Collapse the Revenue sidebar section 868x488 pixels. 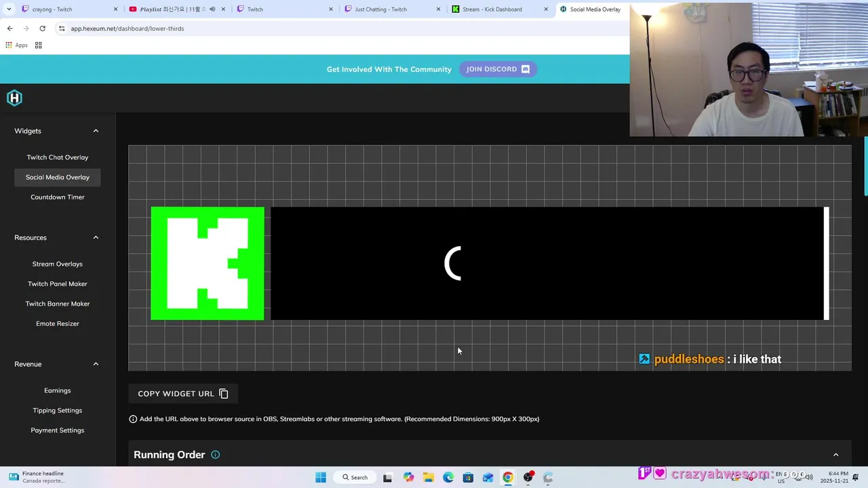[96, 364]
